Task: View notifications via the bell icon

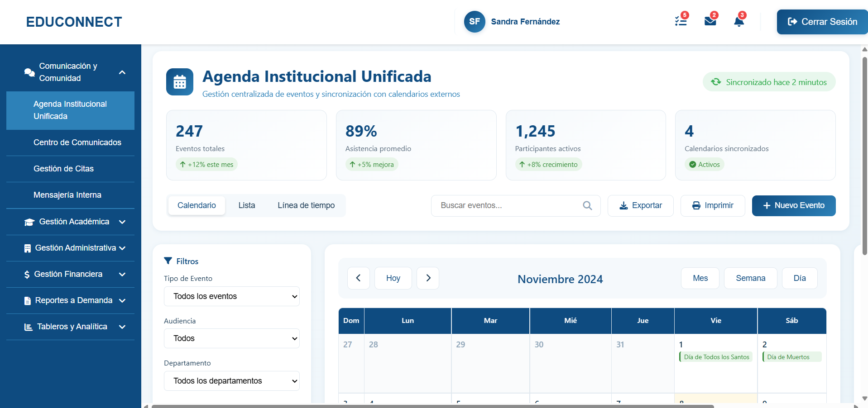Action: [738, 21]
